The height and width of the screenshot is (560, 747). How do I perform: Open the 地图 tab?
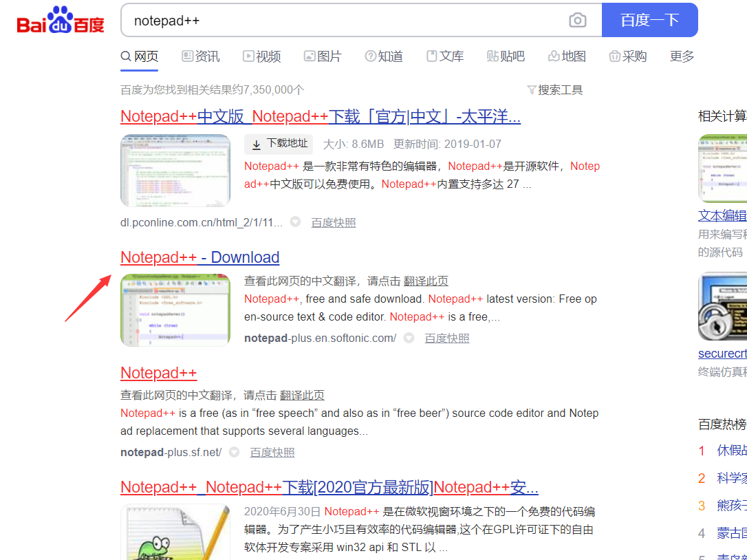567,56
